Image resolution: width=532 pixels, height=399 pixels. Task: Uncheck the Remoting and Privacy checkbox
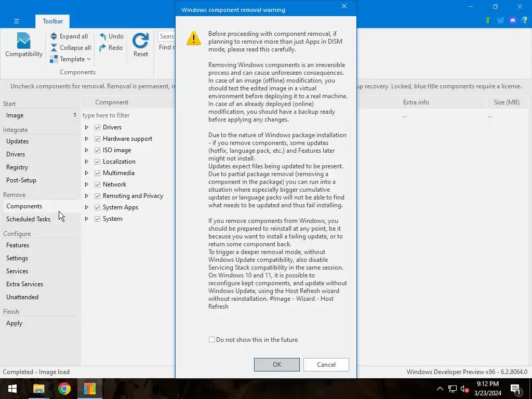tap(97, 196)
